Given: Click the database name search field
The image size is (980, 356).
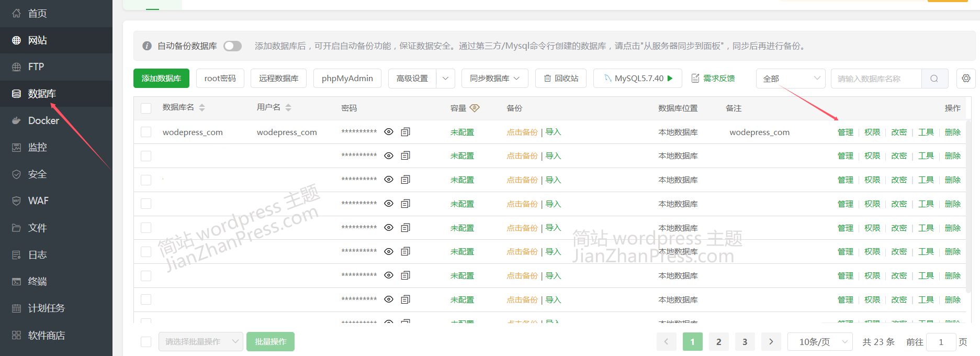Looking at the screenshot, I should tap(875, 79).
